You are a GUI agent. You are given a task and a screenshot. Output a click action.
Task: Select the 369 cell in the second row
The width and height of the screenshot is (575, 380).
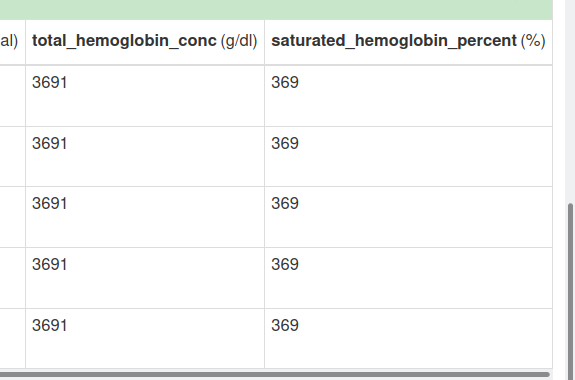click(408, 157)
